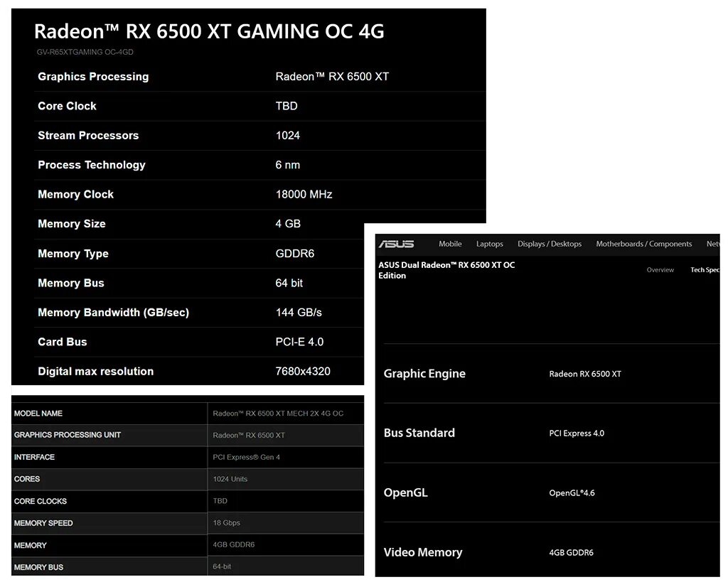Switch to the Overview tab
This screenshot has width=728, height=587.
660,269
